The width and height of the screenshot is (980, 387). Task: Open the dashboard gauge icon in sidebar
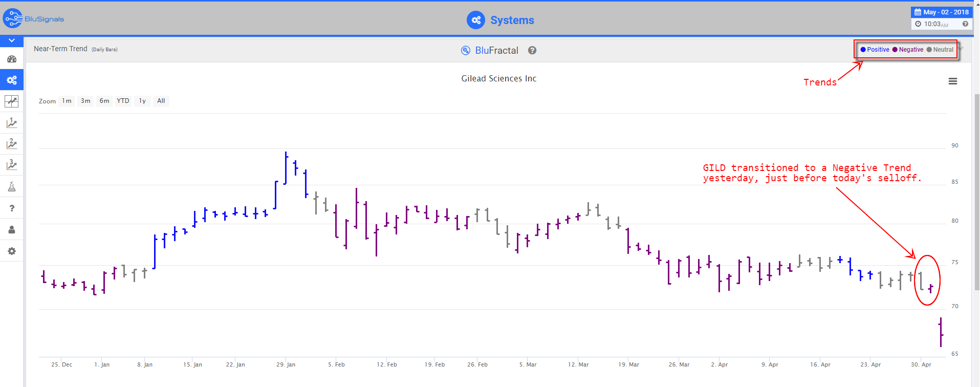tap(12, 59)
